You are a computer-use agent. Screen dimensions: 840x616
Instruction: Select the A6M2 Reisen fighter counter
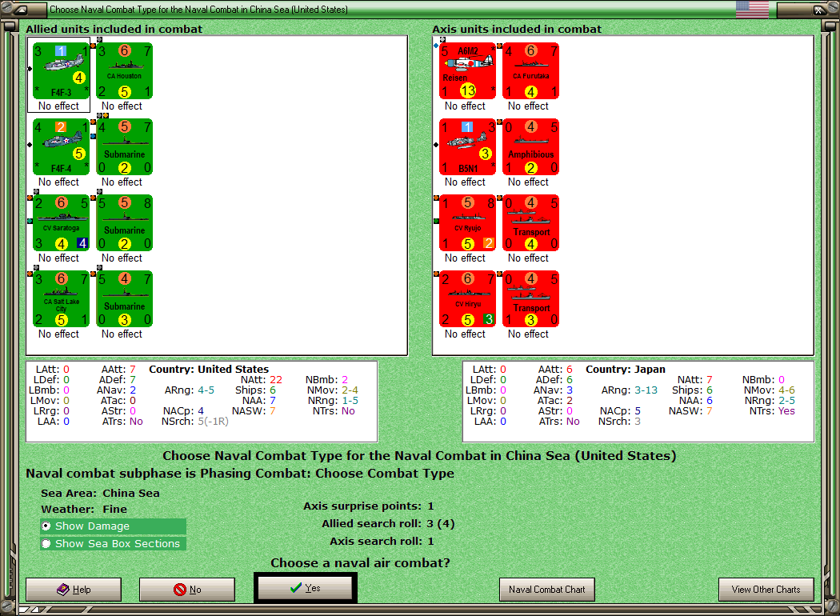tap(468, 70)
